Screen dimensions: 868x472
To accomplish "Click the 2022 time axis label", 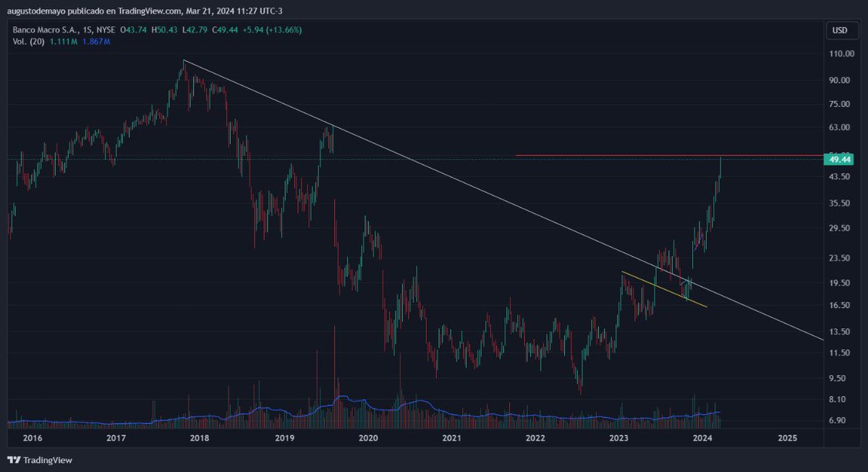I will click(535, 438).
